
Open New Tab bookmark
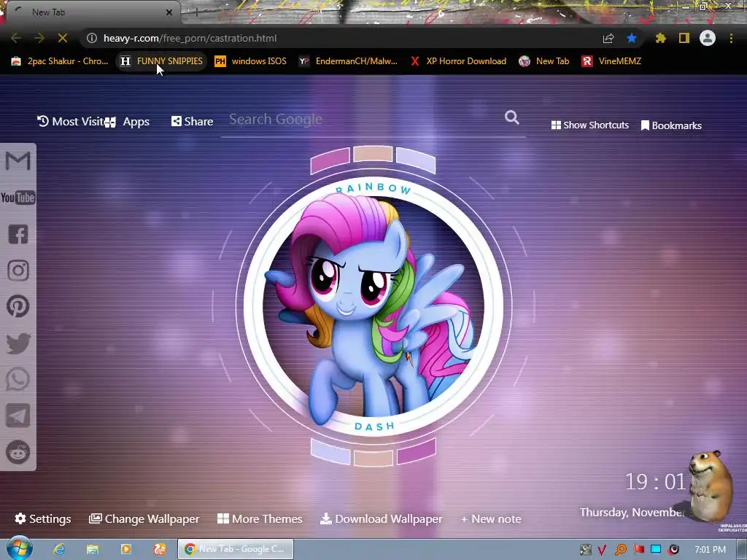tap(544, 61)
